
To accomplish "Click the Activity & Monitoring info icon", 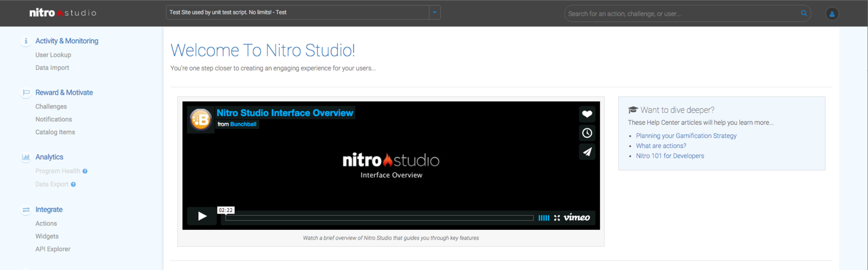I will pyautogui.click(x=26, y=41).
